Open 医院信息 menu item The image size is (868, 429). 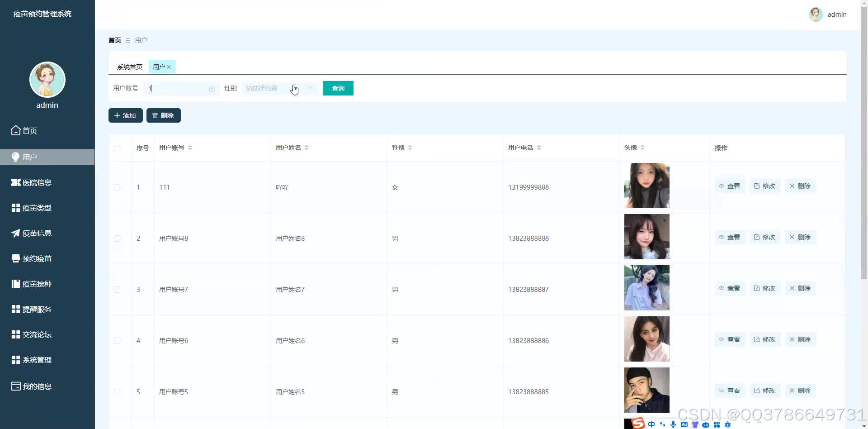click(47, 182)
